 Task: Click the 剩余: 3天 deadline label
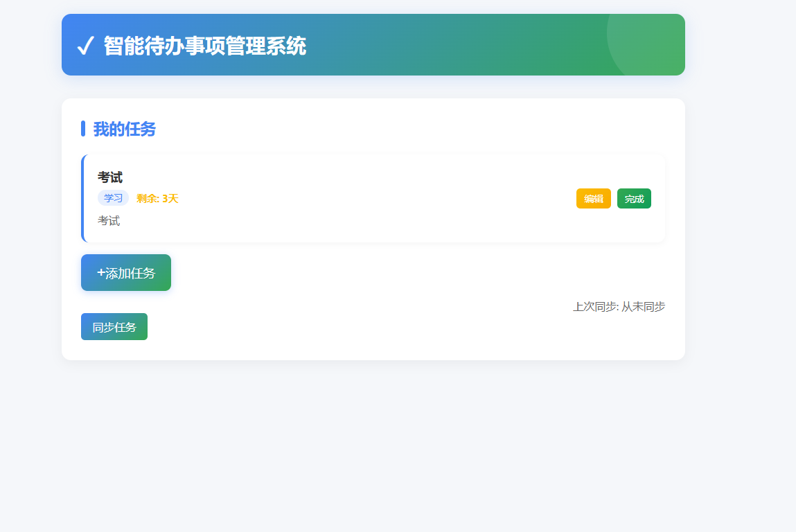click(157, 199)
